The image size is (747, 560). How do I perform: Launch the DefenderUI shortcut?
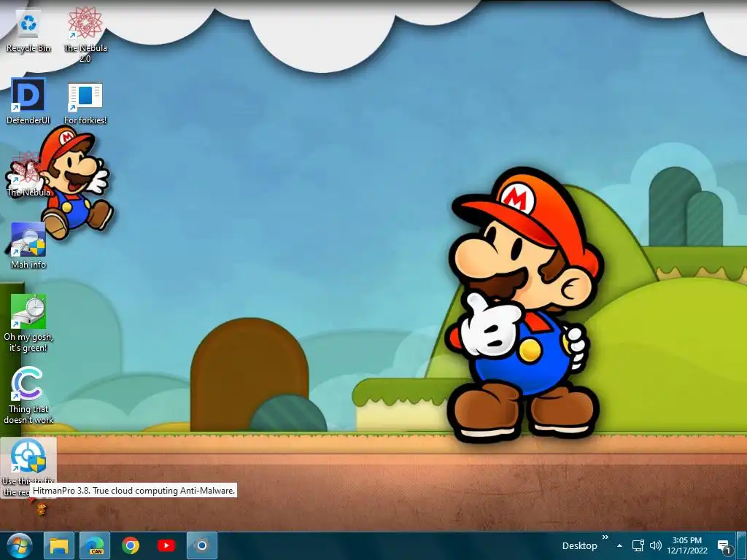click(x=28, y=101)
